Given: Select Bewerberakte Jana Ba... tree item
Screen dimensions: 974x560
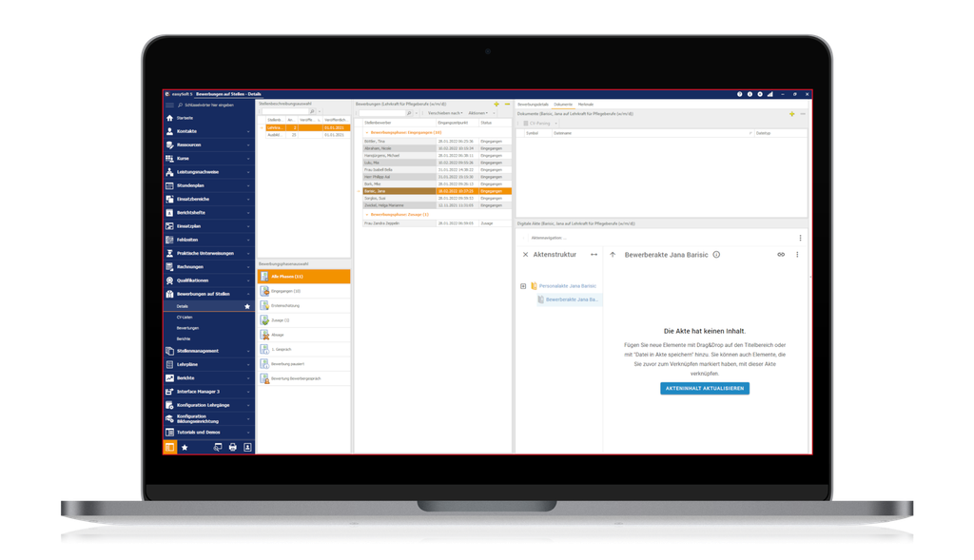Looking at the screenshot, I should coord(569,299).
